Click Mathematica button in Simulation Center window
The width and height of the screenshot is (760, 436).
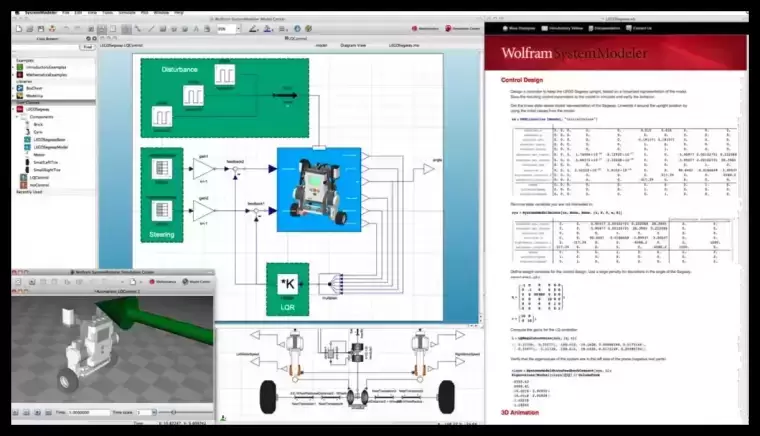(162, 282)
